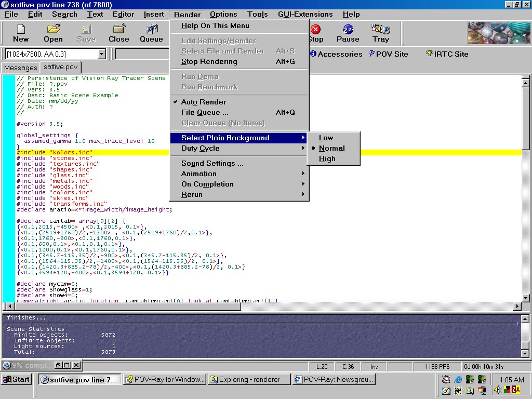Switch to the Messages tab

[x=20, y=68]
